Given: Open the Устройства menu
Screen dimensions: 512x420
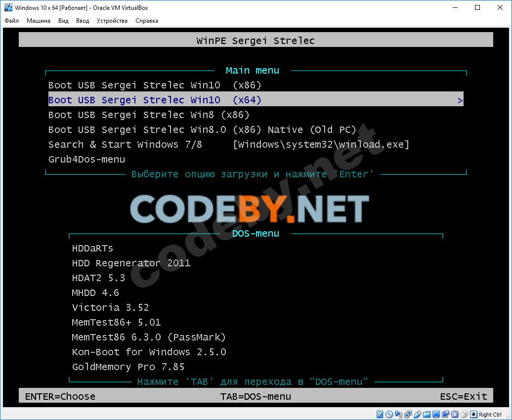Looking at the screenshot, I should coord(112,21).
